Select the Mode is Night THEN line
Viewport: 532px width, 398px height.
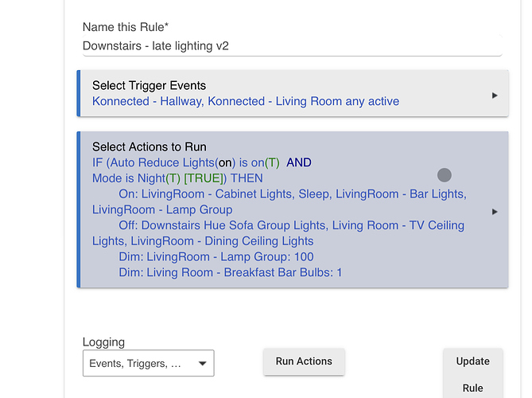pos(177,178)
